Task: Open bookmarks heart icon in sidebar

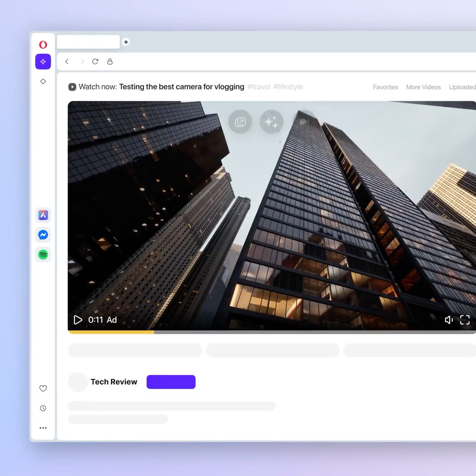Action: pyautogui.click(x=43, y=388)
